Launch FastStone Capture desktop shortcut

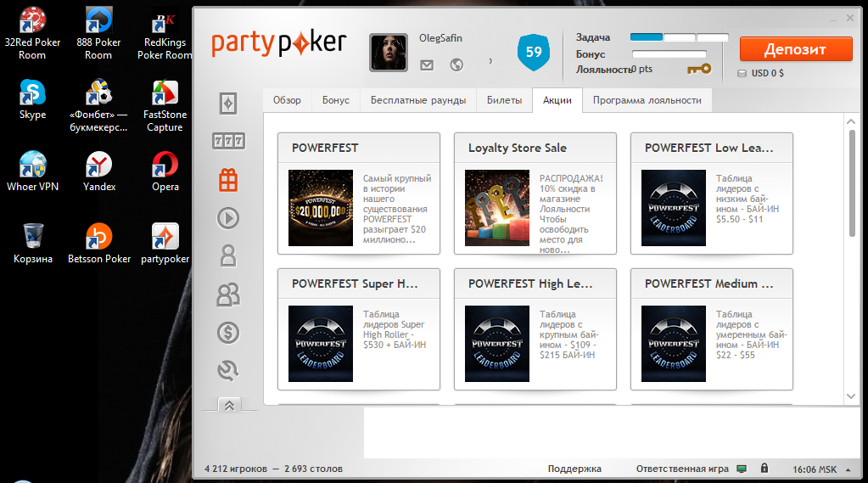[165, 106]
